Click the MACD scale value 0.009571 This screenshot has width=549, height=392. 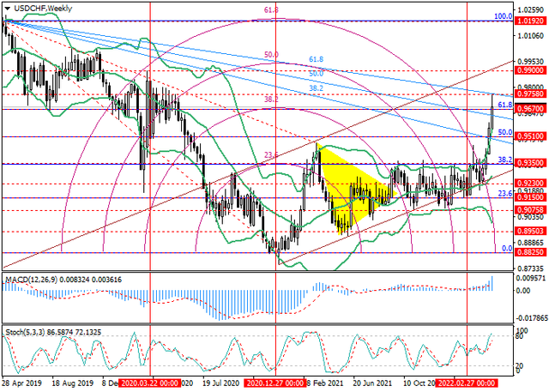pyautogui.click(x=532, y=278)
